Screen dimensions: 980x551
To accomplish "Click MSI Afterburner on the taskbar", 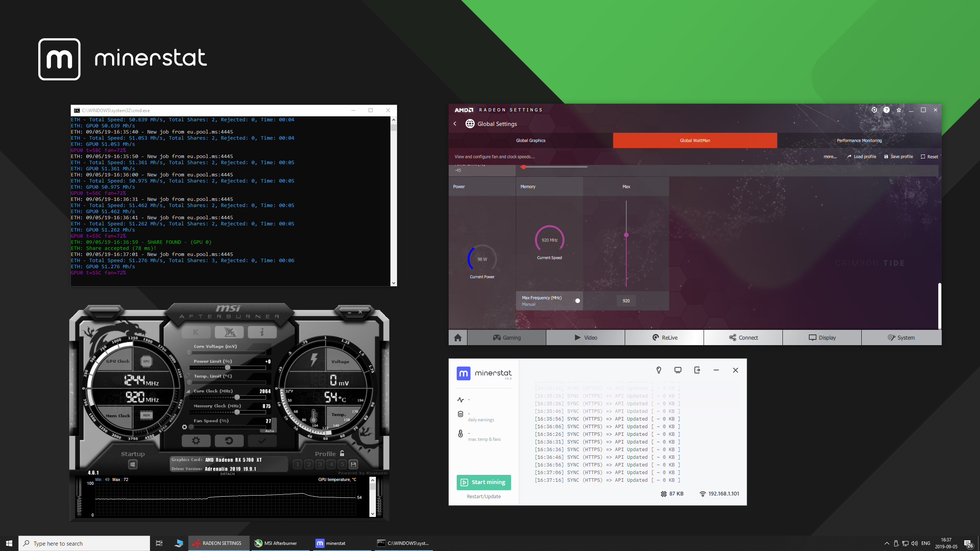I will 280,543.
